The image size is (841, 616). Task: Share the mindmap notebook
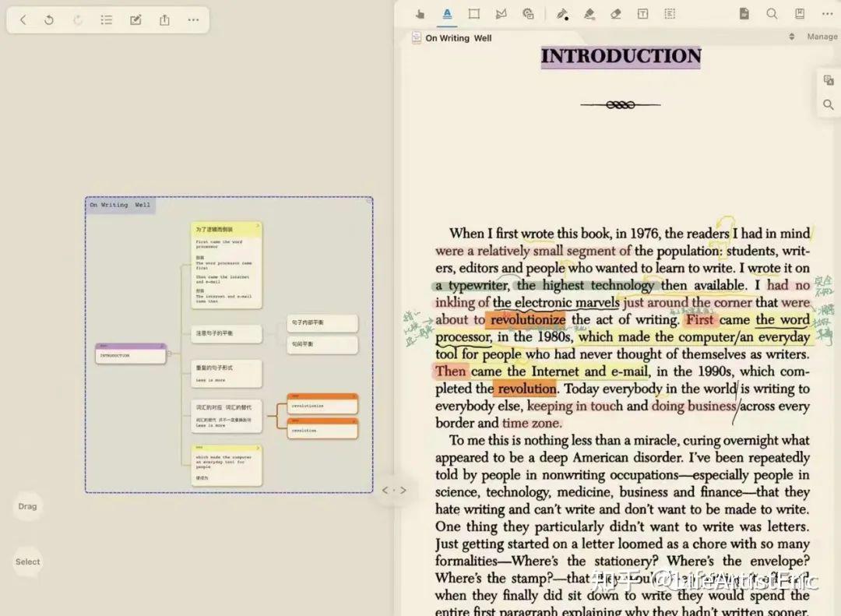coord(164,19)
